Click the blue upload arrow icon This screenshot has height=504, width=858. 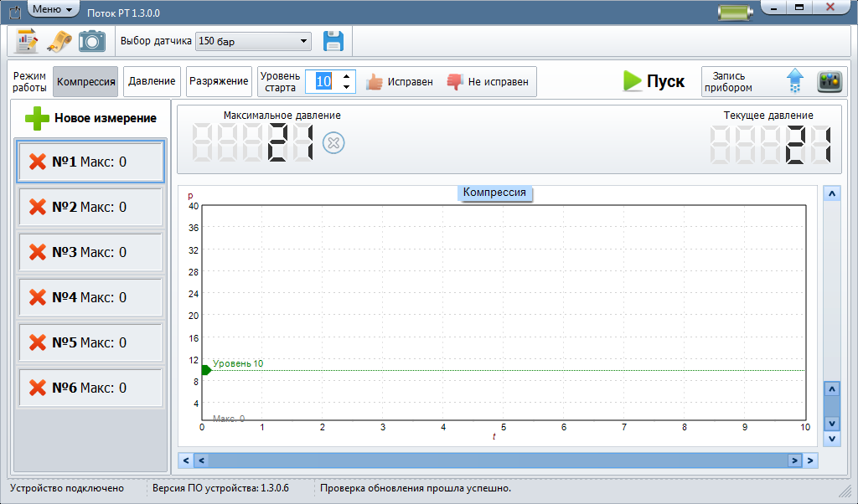(794, 81)
